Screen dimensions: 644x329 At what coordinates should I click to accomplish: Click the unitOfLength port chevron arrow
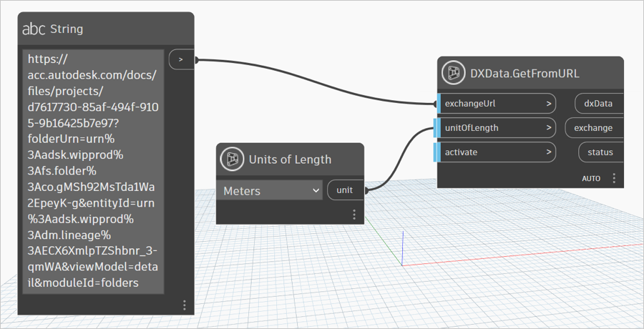549,128
